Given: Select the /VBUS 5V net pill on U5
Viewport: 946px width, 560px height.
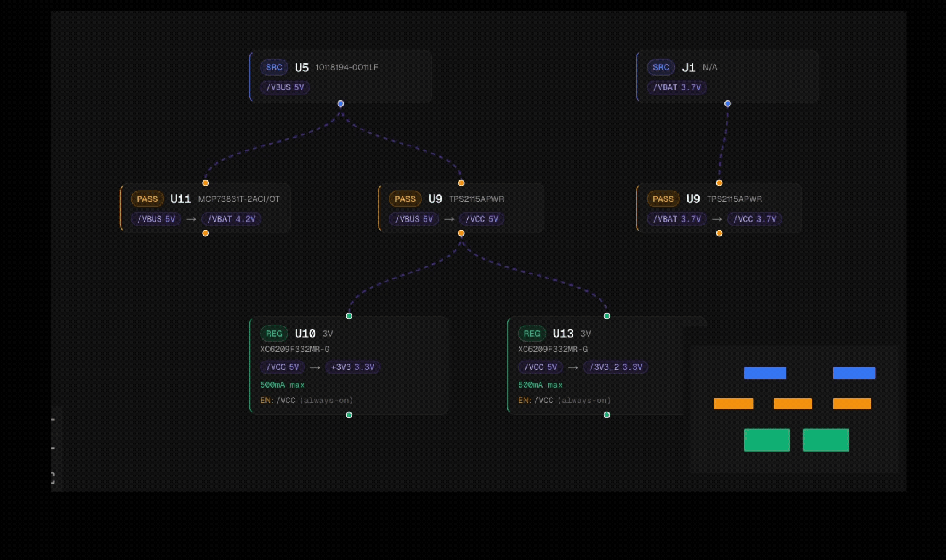Looking at the screenshot, I should coord(285,87).
